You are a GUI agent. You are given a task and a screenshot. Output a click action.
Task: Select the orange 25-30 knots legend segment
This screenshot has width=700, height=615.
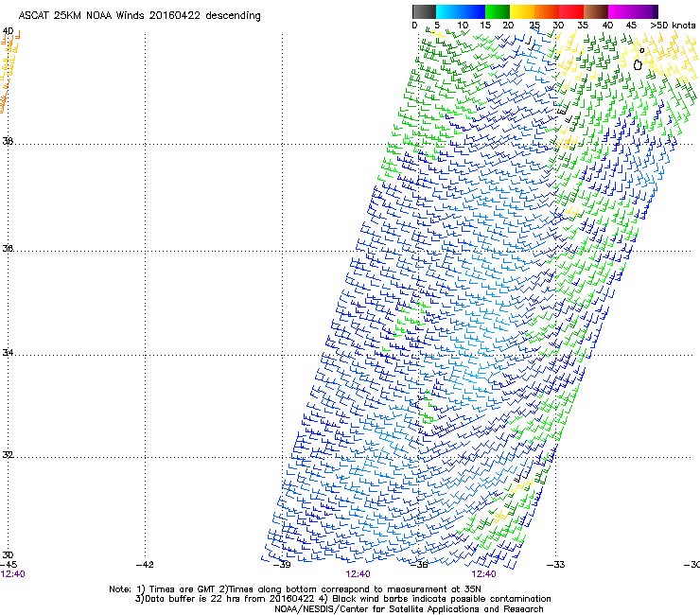tap(547, 11)
